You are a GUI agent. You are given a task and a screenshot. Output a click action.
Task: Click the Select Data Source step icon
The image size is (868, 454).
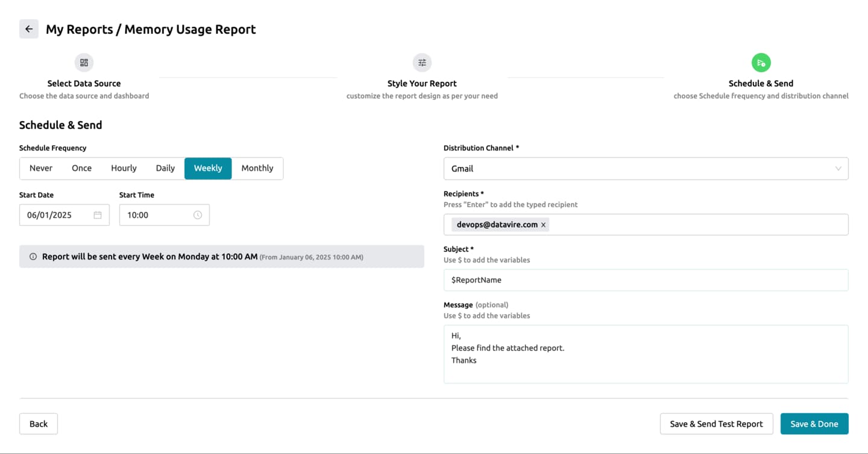click(x=84, y=62)
